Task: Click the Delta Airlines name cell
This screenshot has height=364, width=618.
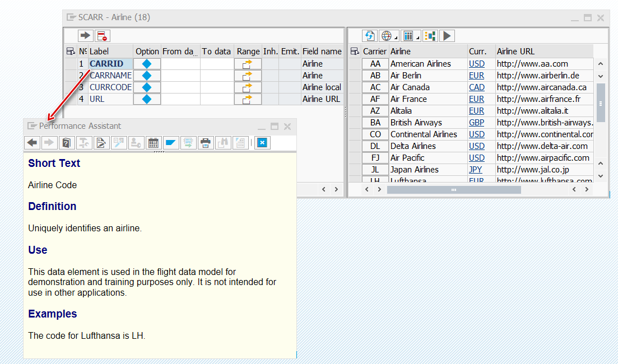Action: click(x=428, y=146)
